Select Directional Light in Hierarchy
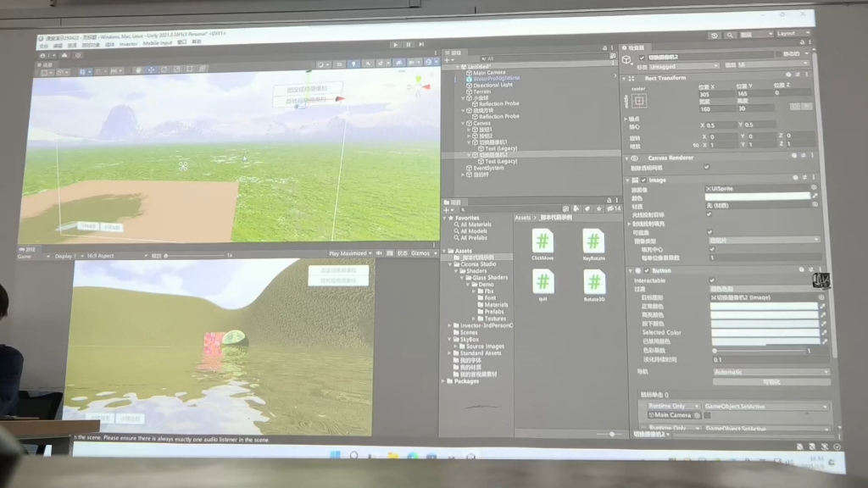This screenshot has height=488, width=868. point(492,86)
